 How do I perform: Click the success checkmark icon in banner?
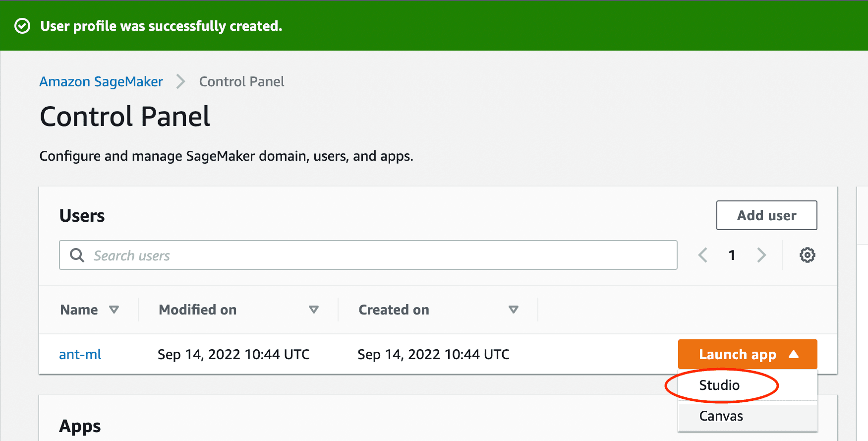click(22, 26)
